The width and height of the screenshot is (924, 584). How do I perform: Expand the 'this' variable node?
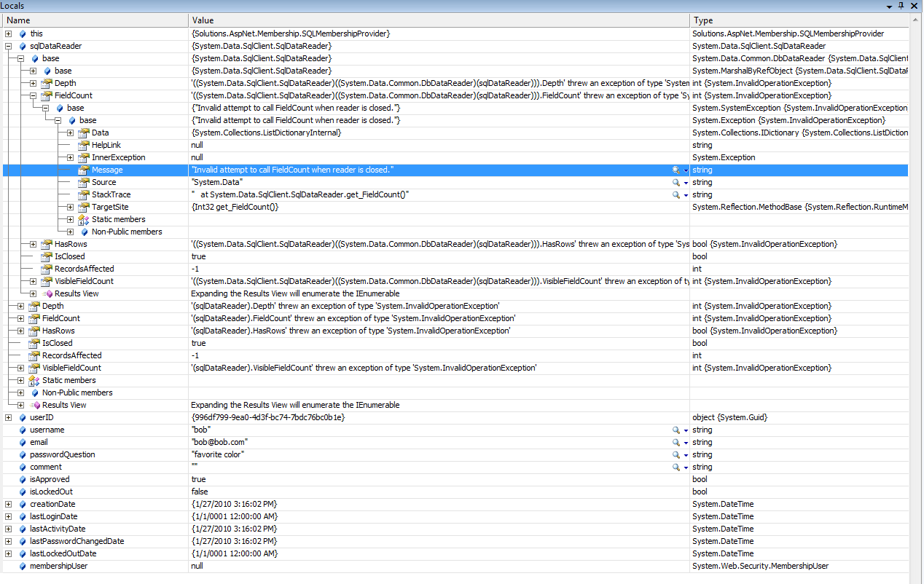(x=9, y=33)
